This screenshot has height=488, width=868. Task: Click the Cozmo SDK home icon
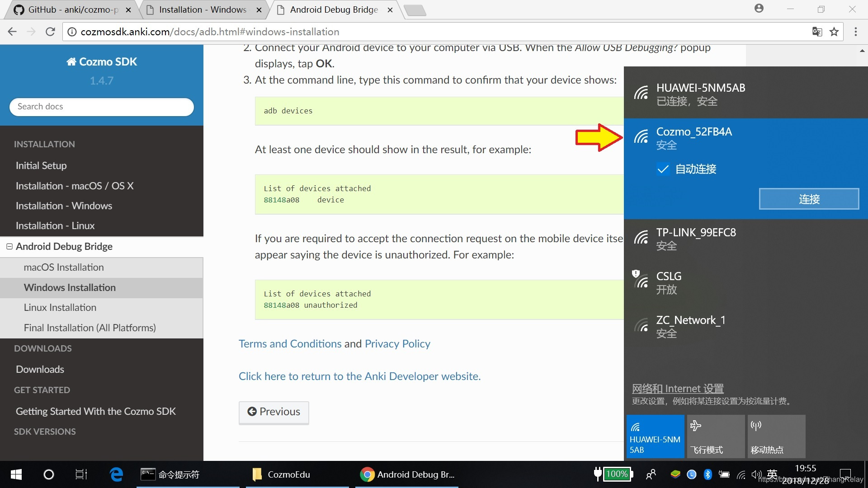[x=71, y=62]
